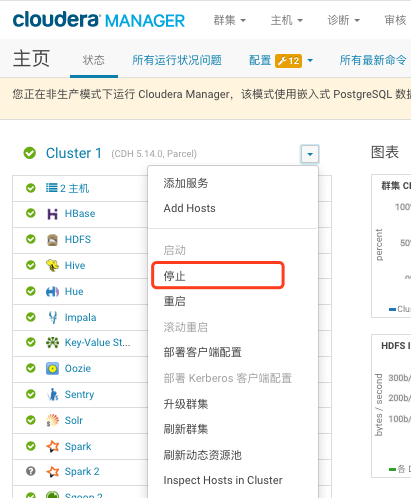Open the Spark 2 service link

pyautogui.click(x=82, y=472)
